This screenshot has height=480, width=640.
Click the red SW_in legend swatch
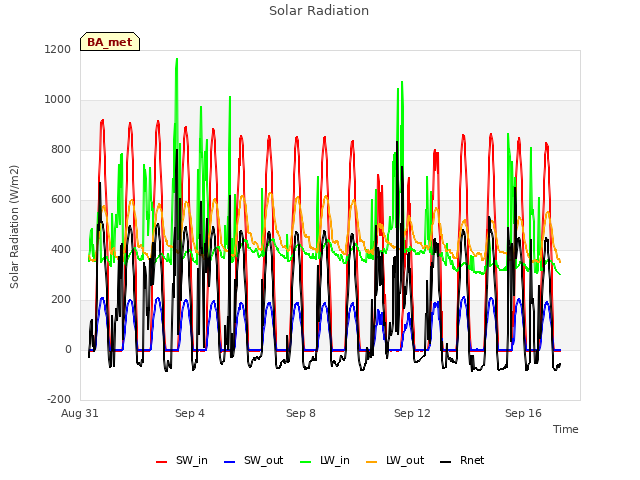pos(162,462)
